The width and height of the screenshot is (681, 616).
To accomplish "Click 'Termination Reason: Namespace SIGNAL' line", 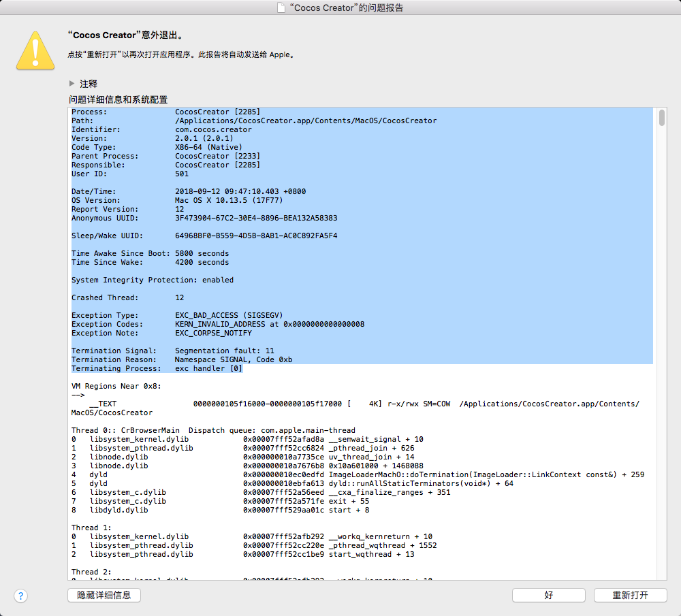I will (182, 359).
